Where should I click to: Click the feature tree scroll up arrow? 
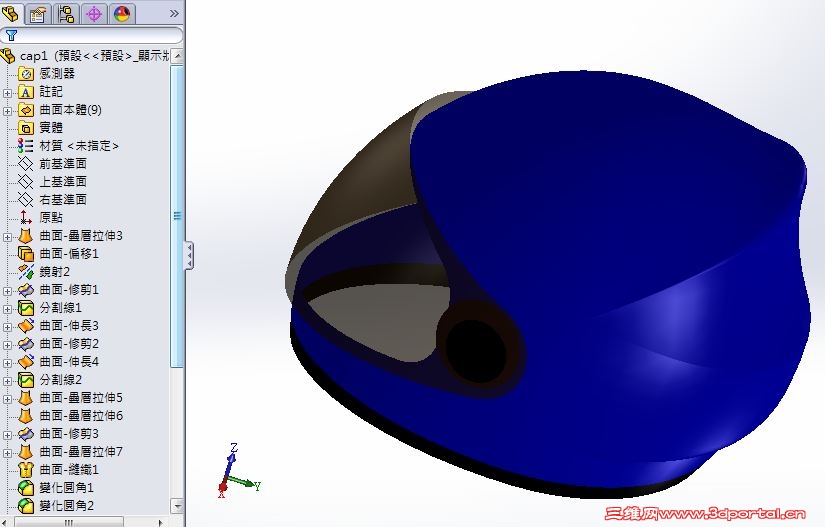tap(177, 55)
